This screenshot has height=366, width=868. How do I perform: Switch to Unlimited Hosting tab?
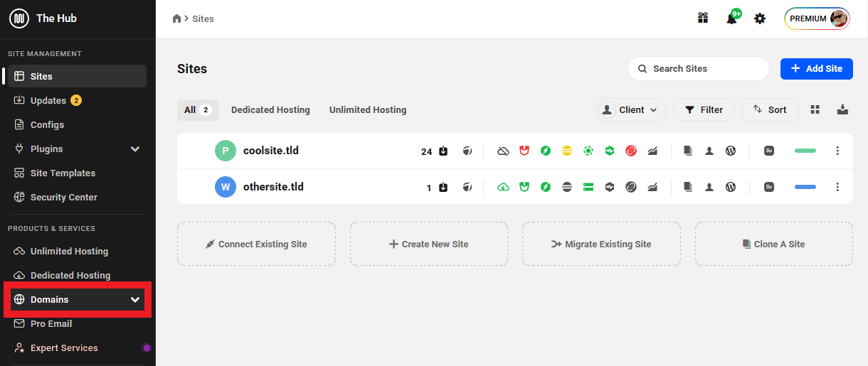point(368,109)
